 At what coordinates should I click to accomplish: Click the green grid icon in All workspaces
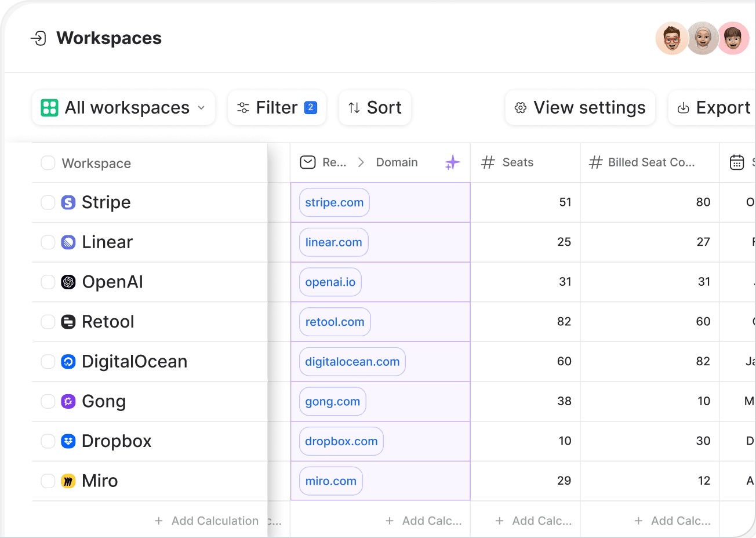49,108
